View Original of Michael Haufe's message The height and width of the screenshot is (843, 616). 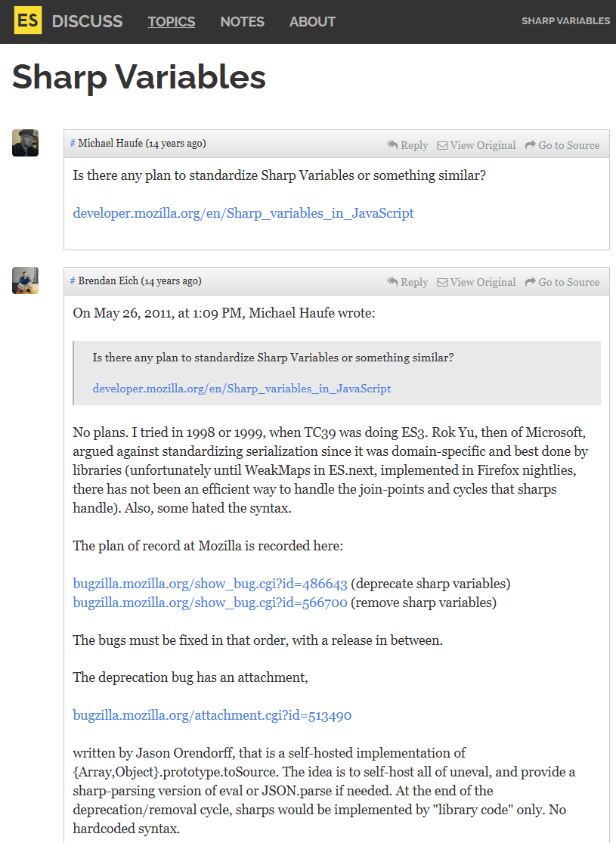tap(476, 145)
